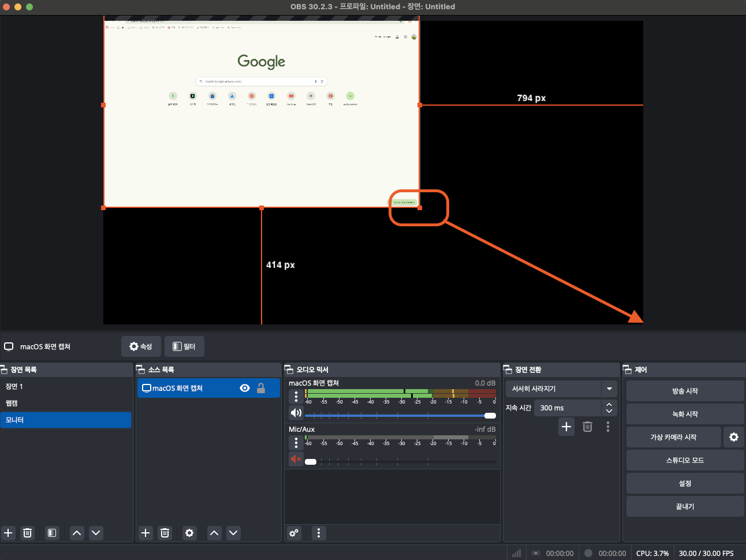Select the 웹캠 scene
Image resolution: width=746 pixels, height=560 pixels.
point(66,403)
